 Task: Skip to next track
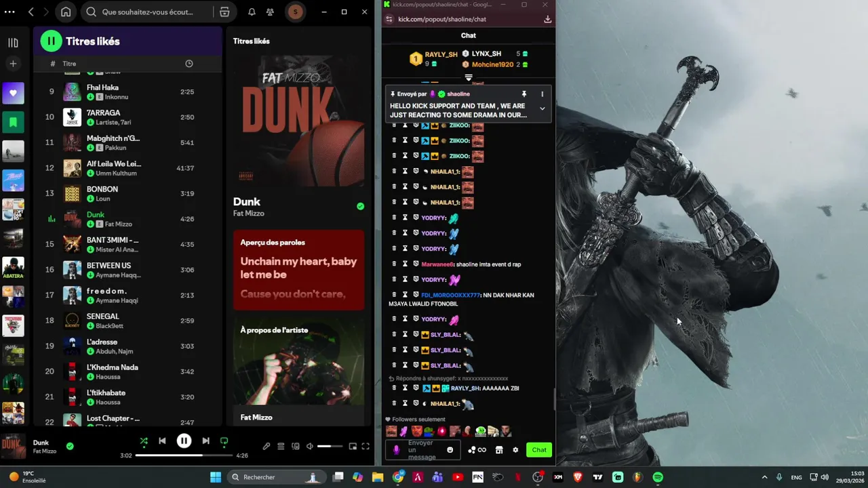pyautogui.click(x=205, y=441)
